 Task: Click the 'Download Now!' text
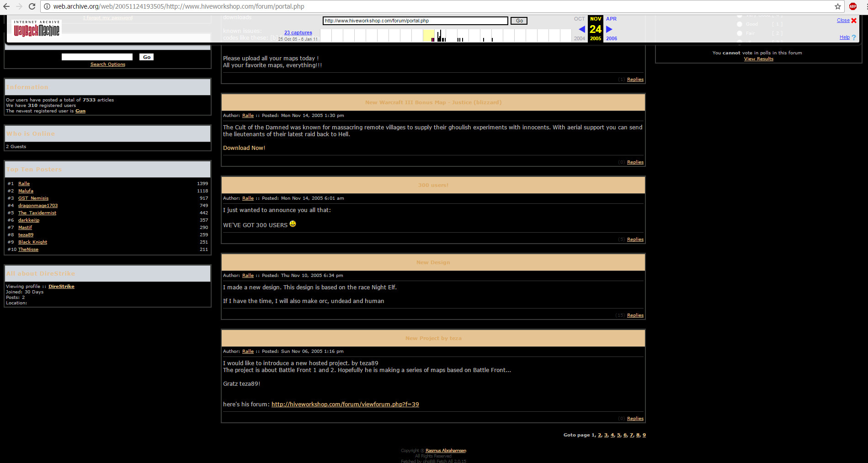click(244, 148)
